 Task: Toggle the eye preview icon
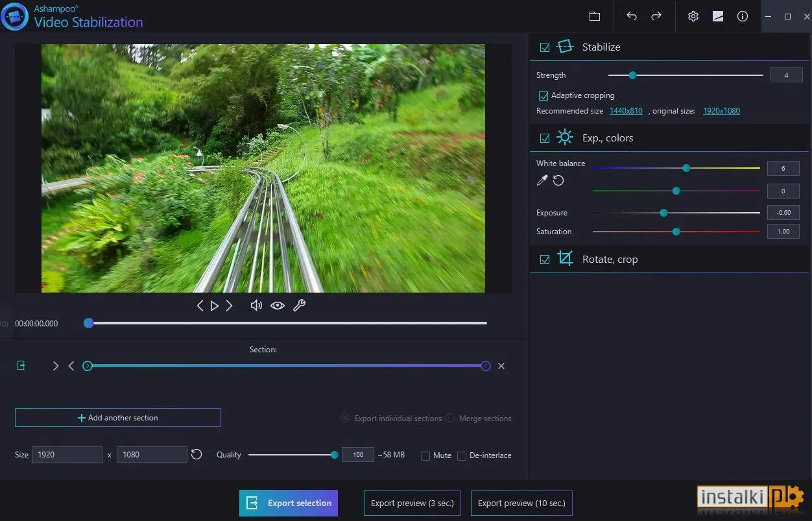tap(278, 305)
